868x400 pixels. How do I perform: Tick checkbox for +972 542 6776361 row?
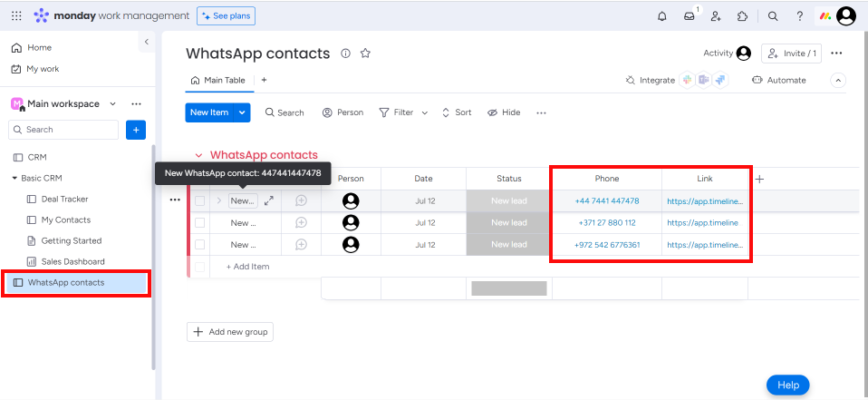pos(200,244)
